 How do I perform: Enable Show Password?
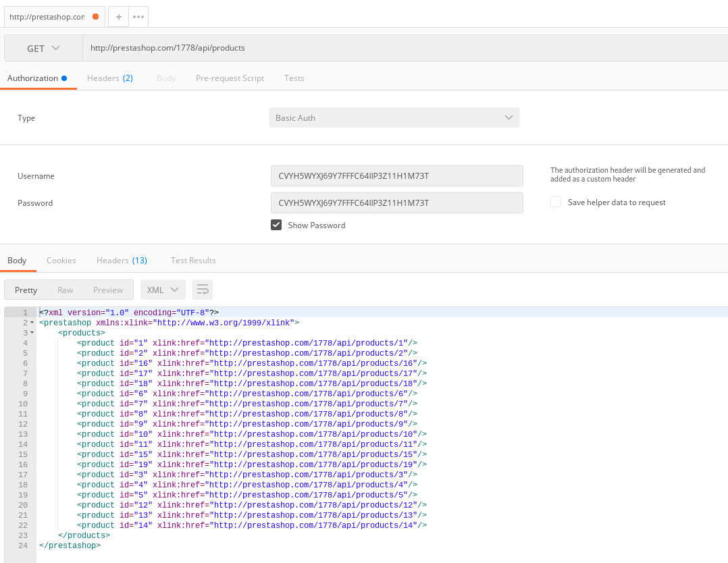pos(276,225)
